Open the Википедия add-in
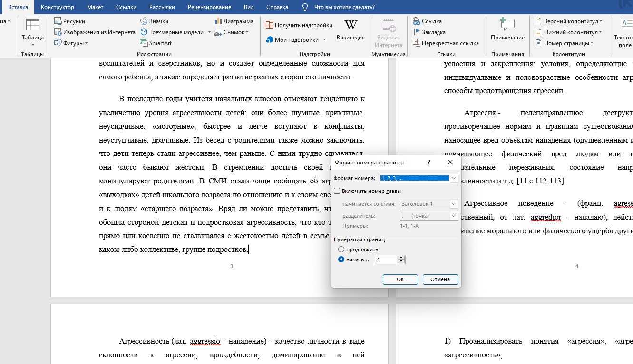Viewport: 633px width, 364px height. click(x=351, y=30)
